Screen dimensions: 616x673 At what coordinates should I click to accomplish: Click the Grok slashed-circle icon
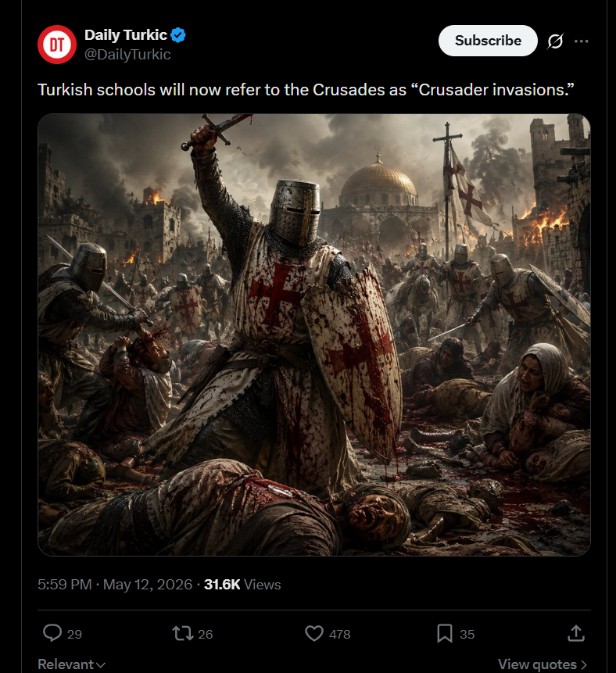555,41
